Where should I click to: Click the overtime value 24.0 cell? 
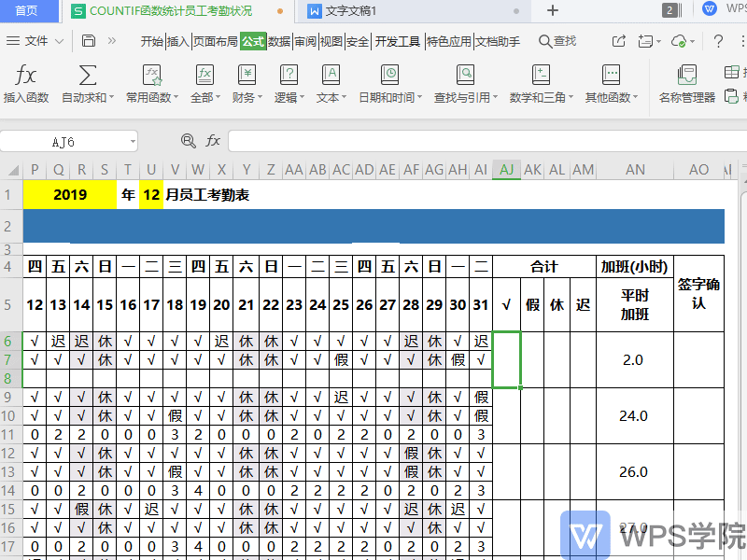635,416
